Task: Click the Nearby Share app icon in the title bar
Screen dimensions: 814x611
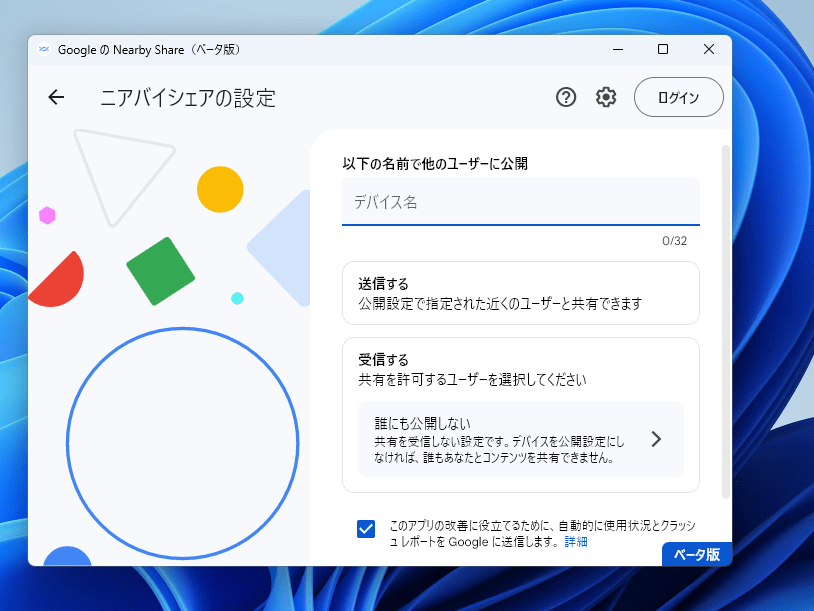Action: coord(44,49)
